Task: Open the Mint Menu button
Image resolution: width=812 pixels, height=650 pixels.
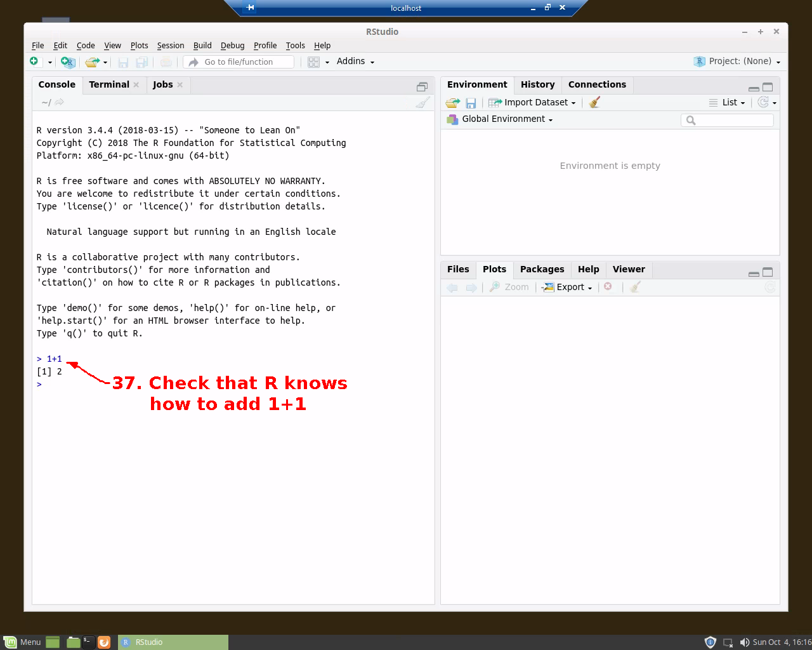Action: [22, 642]
